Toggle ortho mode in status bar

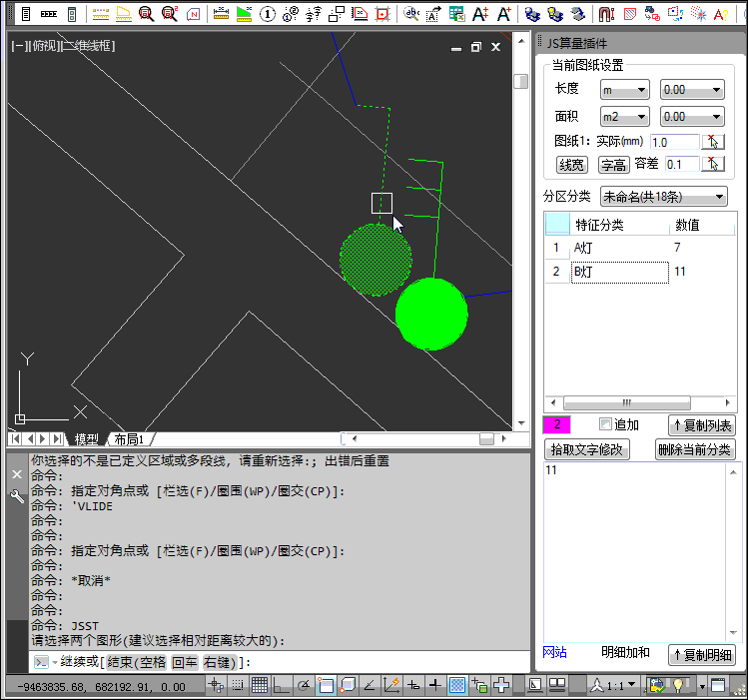[x=282, y=685]
